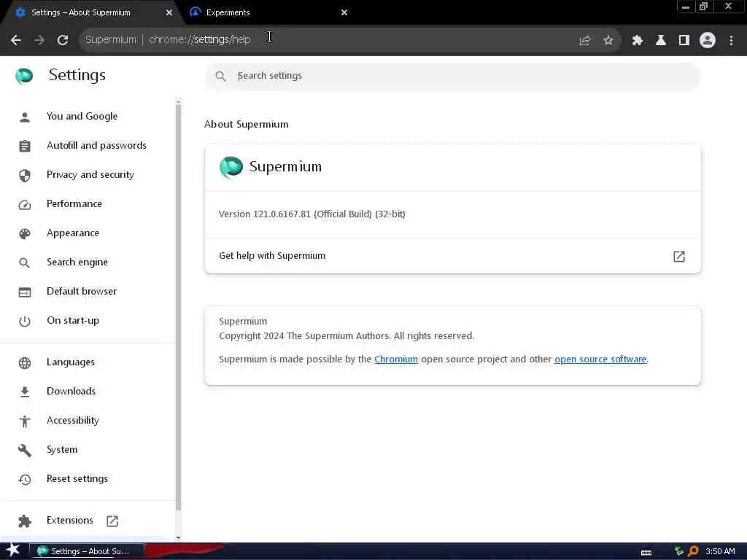Go to Privacy and security
The width and height of the screenshot is (747, 560).
point(90,175)
